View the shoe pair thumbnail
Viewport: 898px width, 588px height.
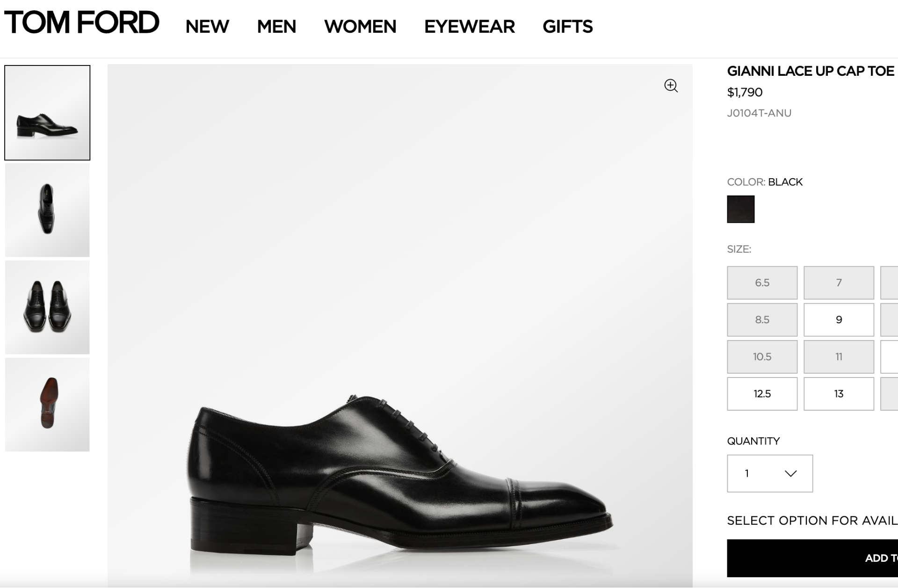pos(48,305)
